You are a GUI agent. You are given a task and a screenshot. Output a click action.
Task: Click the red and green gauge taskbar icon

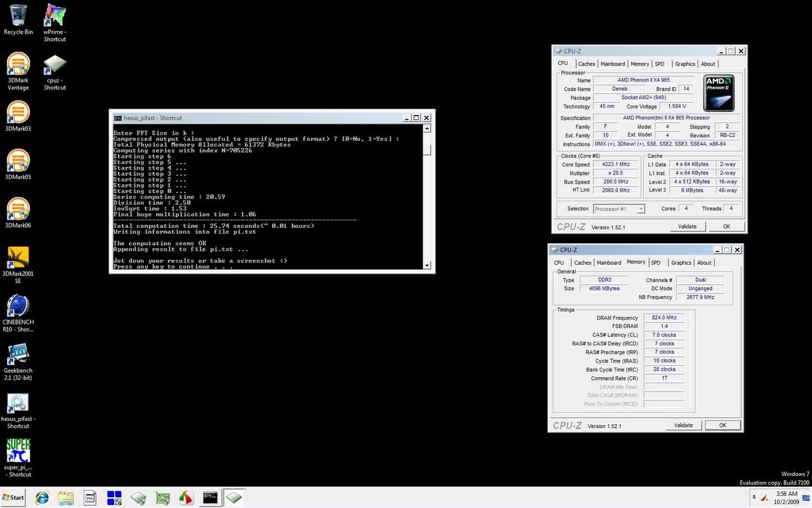(186, 498)
